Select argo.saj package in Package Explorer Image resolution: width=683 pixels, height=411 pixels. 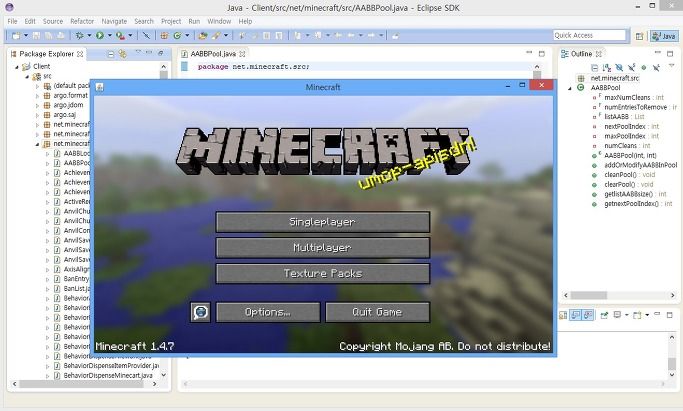[x=64, y=115]
